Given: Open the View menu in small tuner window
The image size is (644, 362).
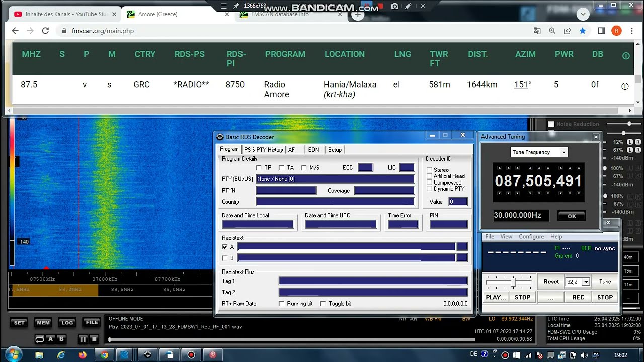Looking at the screenshot, I should tap(506, 237).
